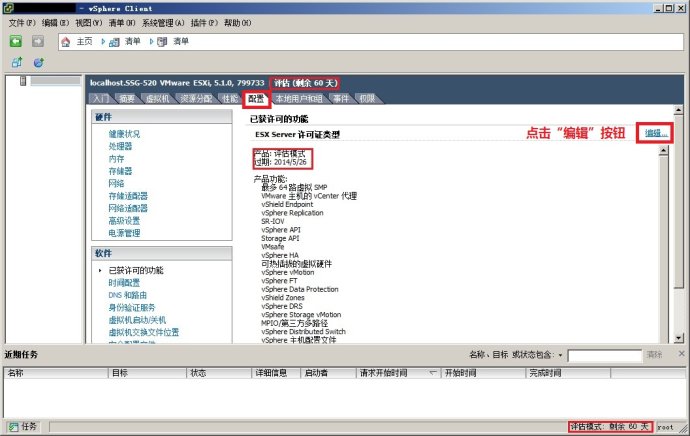The width and height of the screenshot is (690, 436).
Task: Switch to the 入门 tab
Action: [101, 99]
